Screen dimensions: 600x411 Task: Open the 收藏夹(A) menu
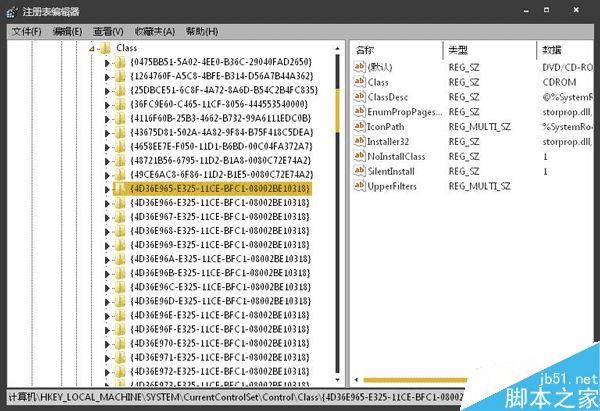(155, 31)
